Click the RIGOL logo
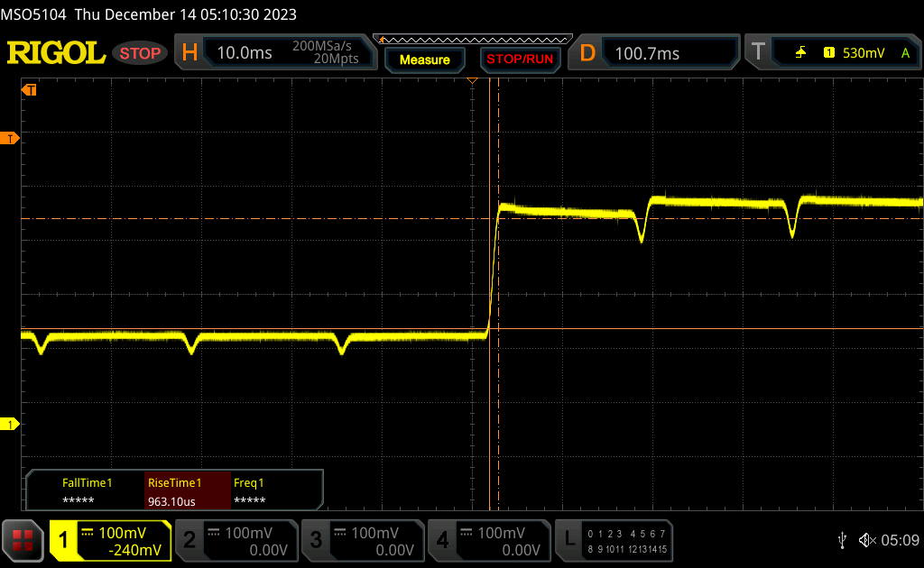This screenshot has height=568, width=924. (x=56, y=53)
